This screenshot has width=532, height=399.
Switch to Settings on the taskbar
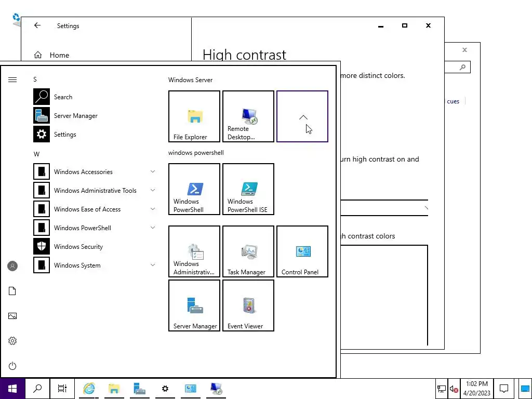(x=165, y=389)
